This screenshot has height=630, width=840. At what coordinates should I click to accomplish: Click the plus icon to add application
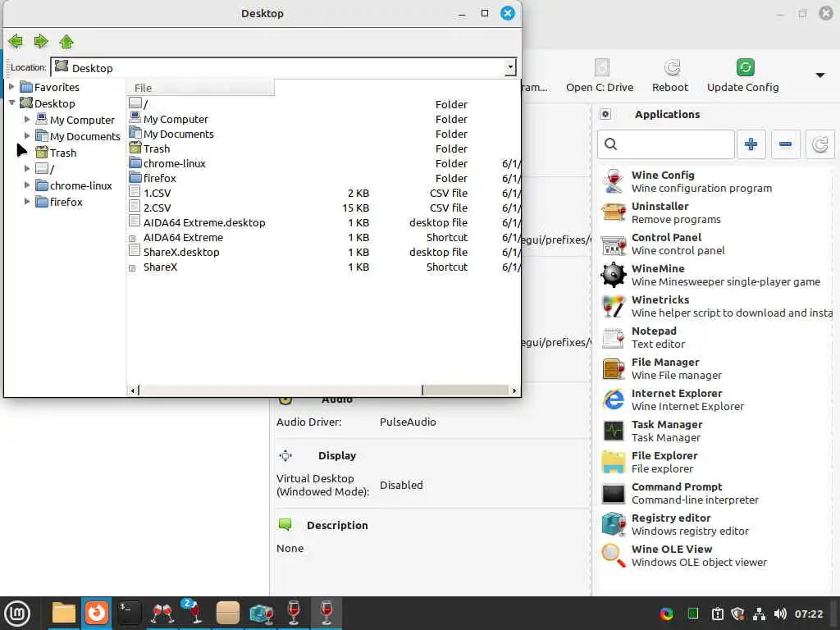point(751,144)
